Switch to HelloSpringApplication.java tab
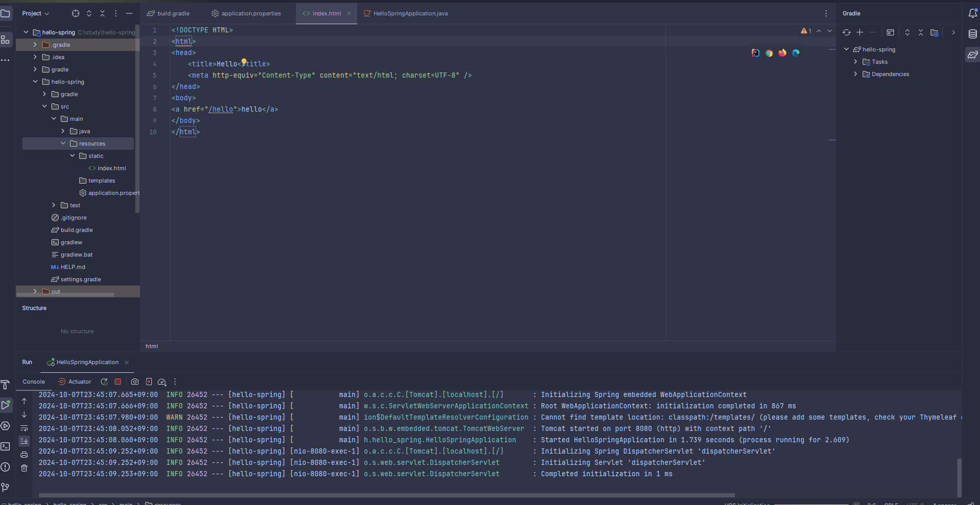980x505 pixels. pyautogui.click(x=406, y=13)
